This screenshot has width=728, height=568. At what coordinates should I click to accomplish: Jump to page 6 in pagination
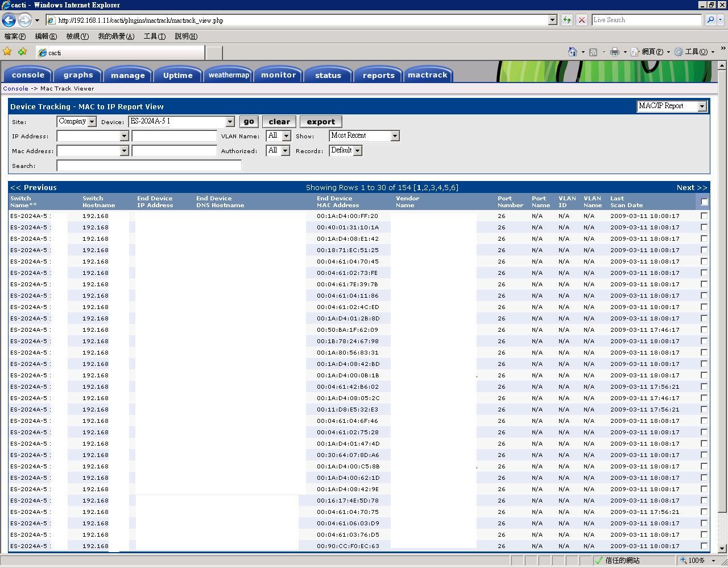click(x=453, y=187)
